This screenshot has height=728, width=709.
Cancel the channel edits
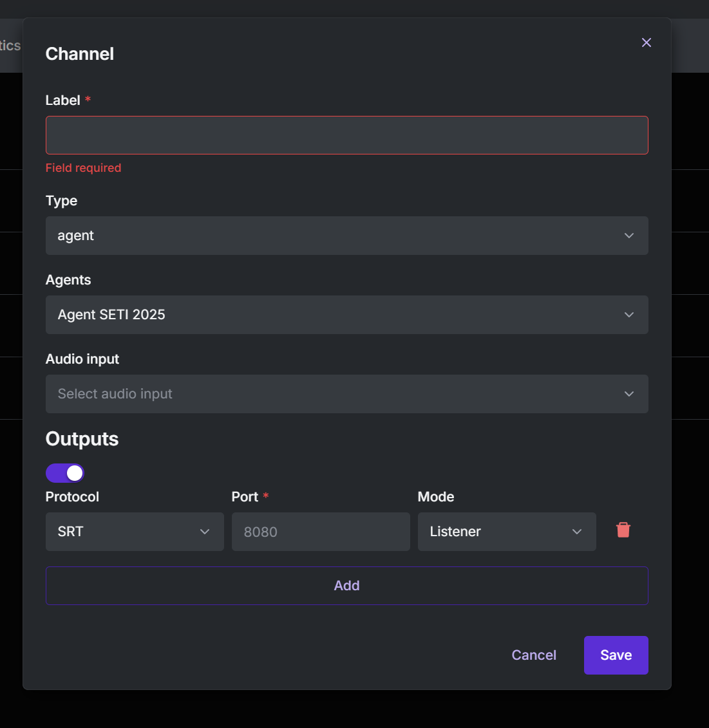(x=533, y=655)
